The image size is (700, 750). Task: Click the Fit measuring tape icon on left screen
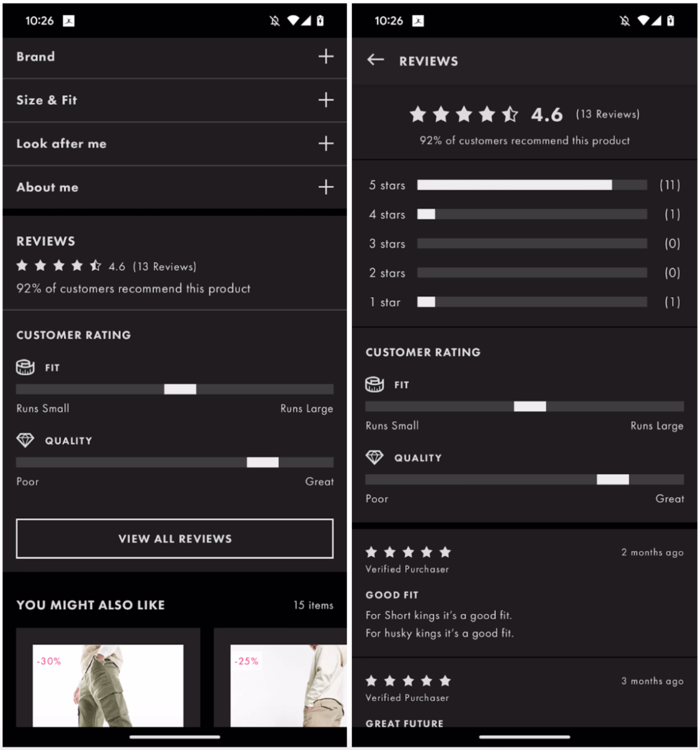[x=25, y=367]
